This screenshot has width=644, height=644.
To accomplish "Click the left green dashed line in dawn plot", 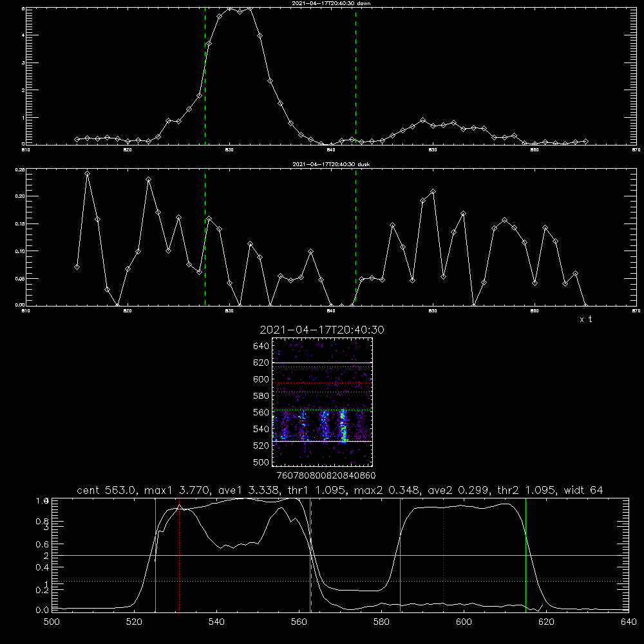I will (x=205, y=76).
